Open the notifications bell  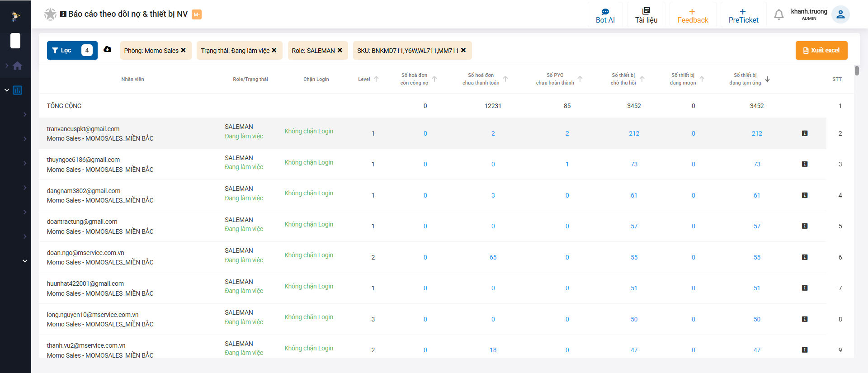click(778, 15)
